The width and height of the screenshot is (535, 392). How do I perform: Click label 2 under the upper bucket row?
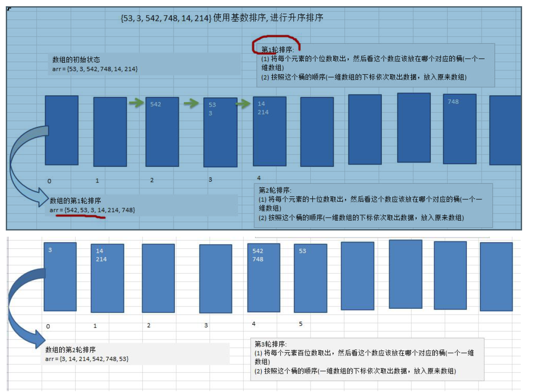(152, 180)
